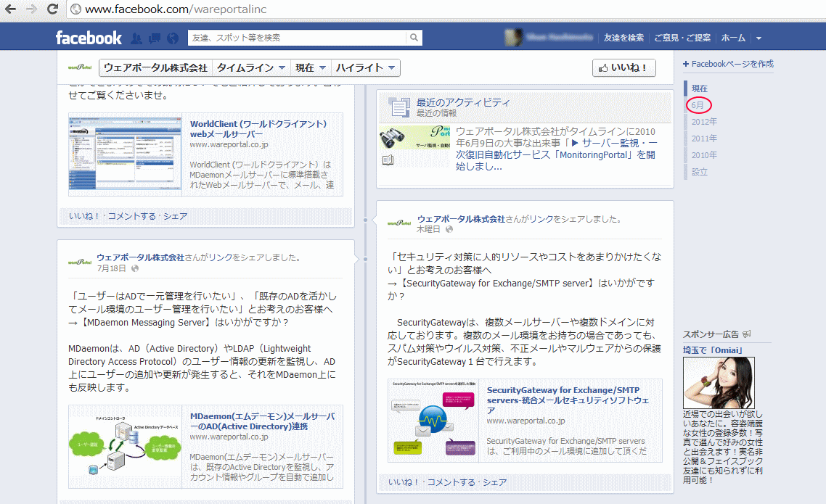Open the binoculars activity thumbnail
Image resolution: width=826 pixels, height=504 pixels.
pos(414,137)
